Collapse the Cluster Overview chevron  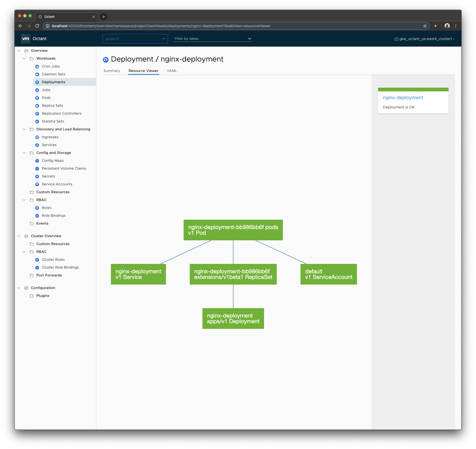click(19, 236)
